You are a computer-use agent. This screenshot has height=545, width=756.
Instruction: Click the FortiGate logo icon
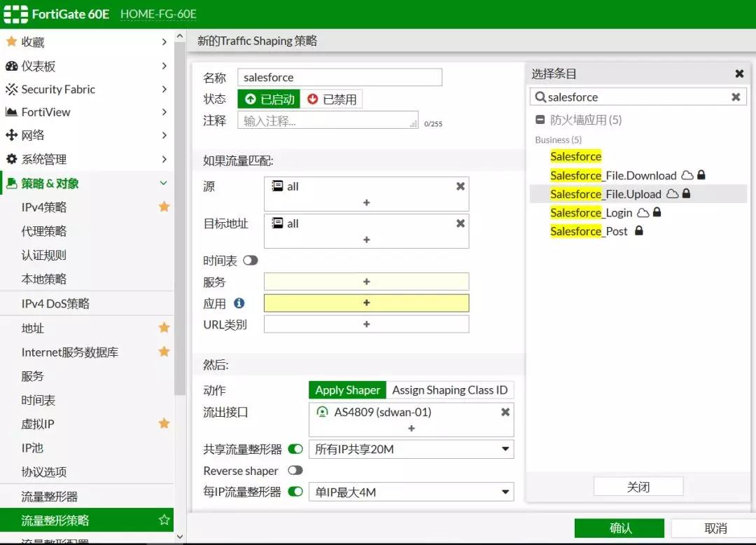click(15, 14)
